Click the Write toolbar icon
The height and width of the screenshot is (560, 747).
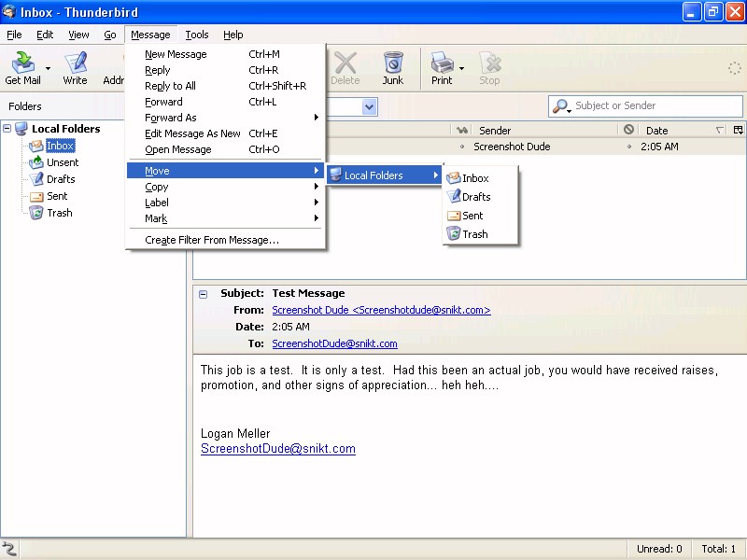pos(76,68)
